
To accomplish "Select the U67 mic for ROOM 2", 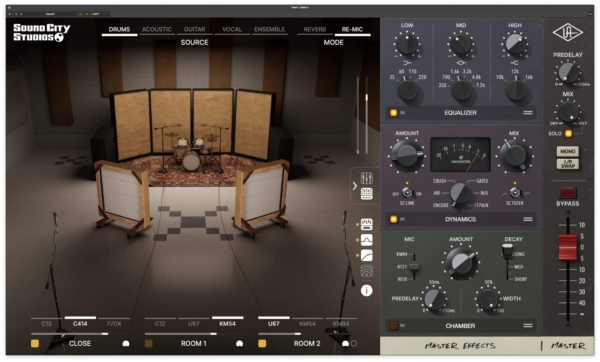I will (274, 324).
